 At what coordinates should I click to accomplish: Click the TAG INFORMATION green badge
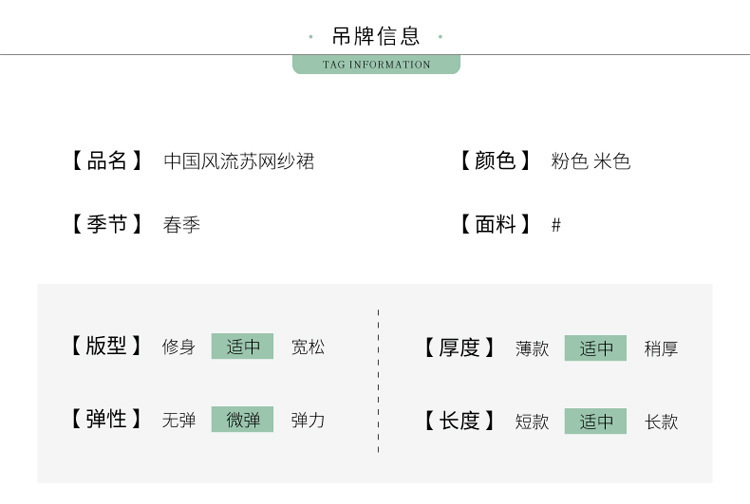(x=376, y=65)
